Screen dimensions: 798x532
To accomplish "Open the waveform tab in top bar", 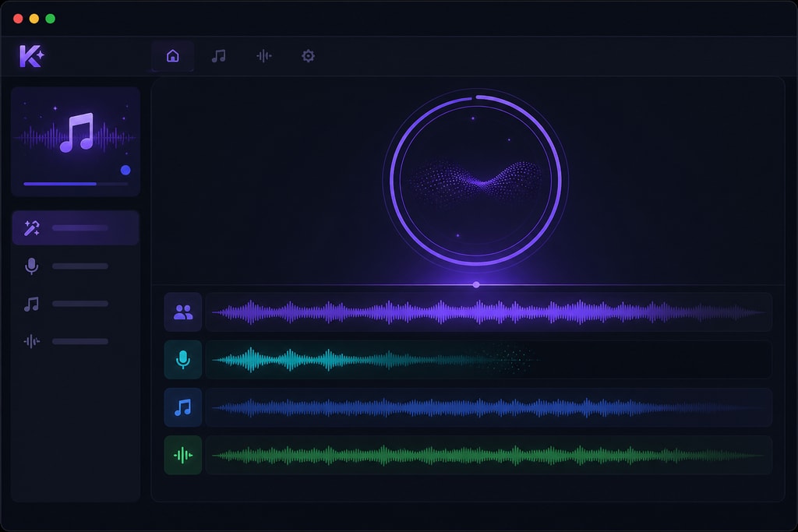I will click(263, 56).
